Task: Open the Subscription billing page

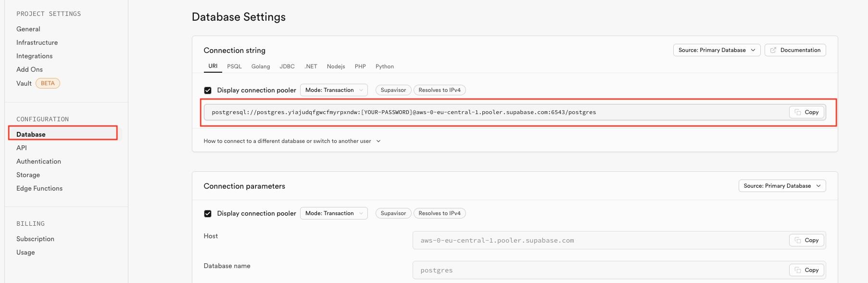Action: 35,239
